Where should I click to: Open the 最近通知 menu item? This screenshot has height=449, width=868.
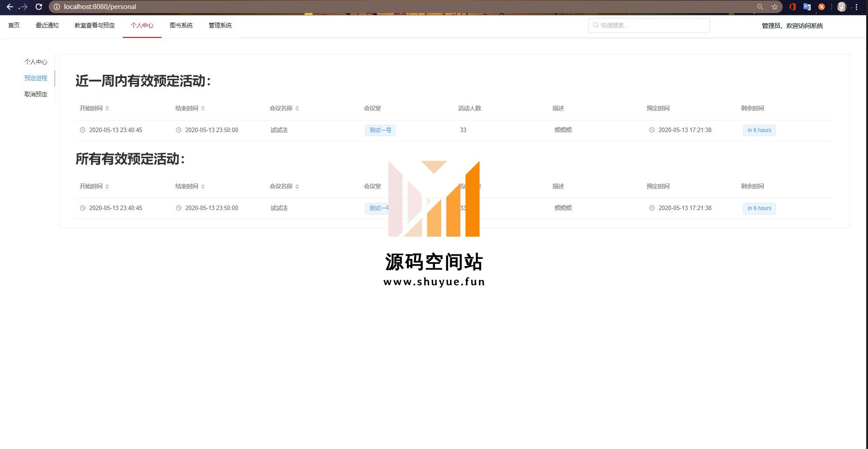click(47, 25)
